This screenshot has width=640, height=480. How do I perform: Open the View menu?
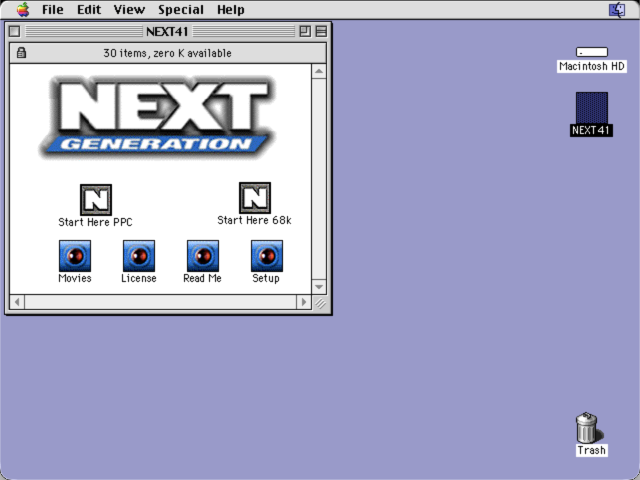(129, 9)
